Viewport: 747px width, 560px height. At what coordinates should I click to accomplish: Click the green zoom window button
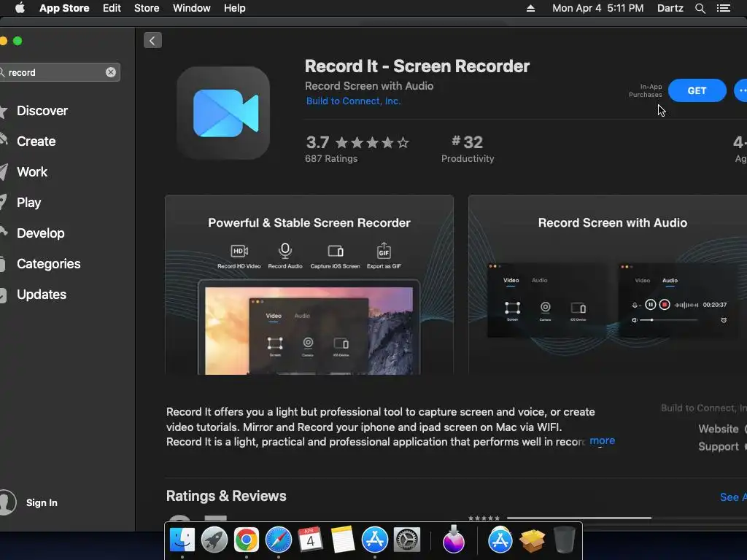[x=18, y=41]
